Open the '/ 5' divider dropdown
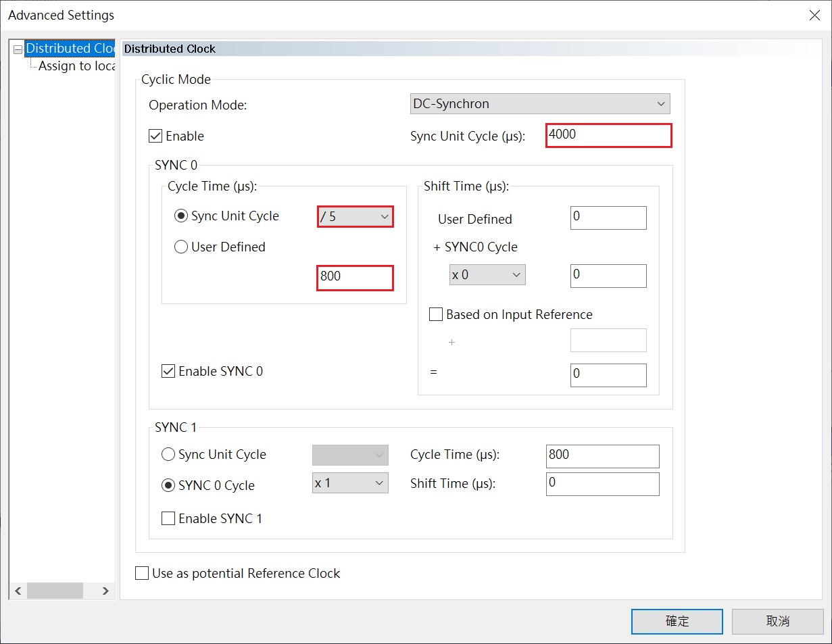 [x=356, y=217]
